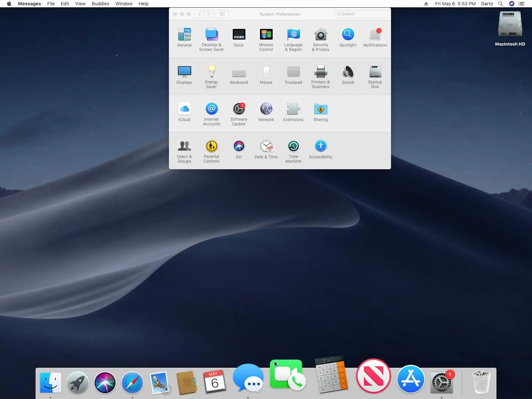Click the back navigation arrow
This screenshot has width=532, height=399.
click(x=199, y=14)
